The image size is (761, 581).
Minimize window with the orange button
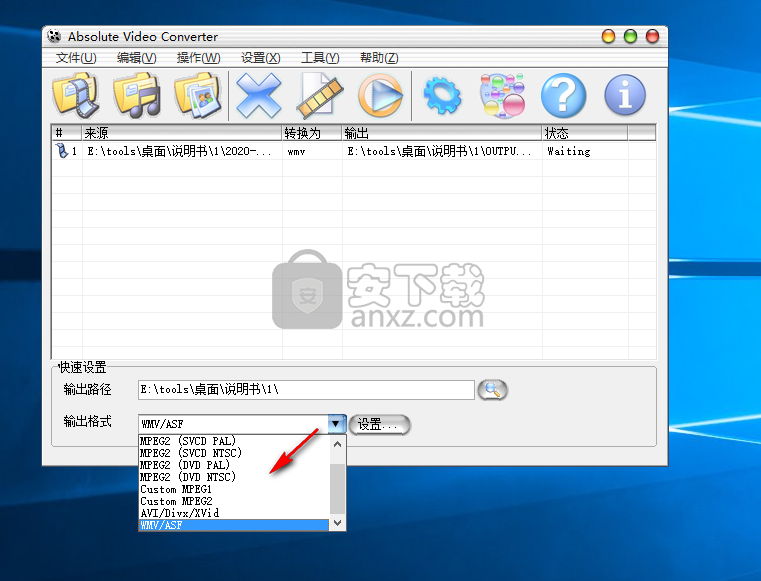point(608,36)
